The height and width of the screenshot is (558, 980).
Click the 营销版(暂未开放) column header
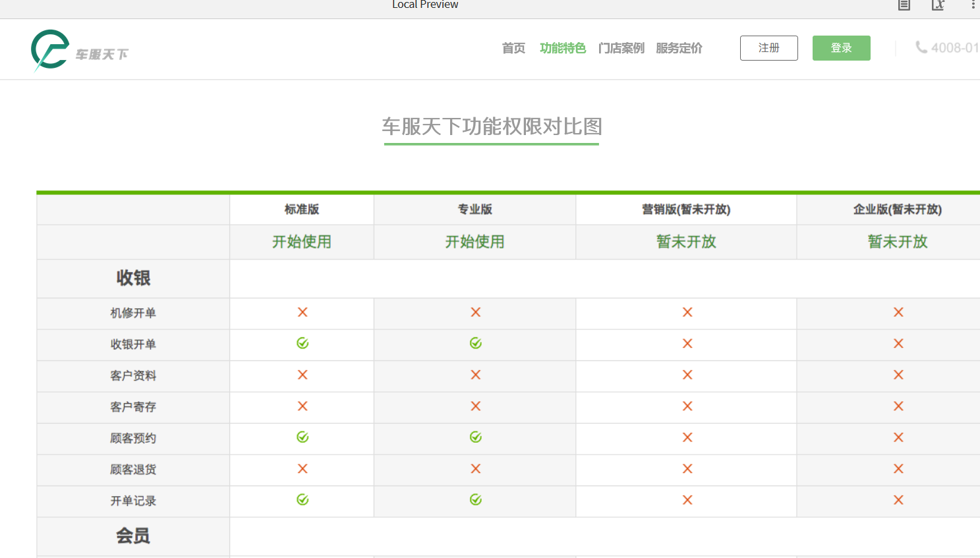click(x=686, y=209)
